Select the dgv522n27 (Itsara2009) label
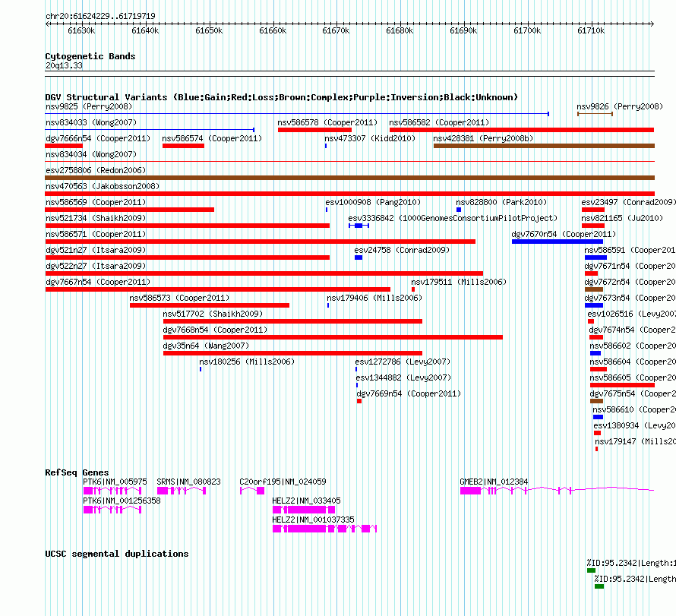The image size is (676, 616). (x=96, y=266)
